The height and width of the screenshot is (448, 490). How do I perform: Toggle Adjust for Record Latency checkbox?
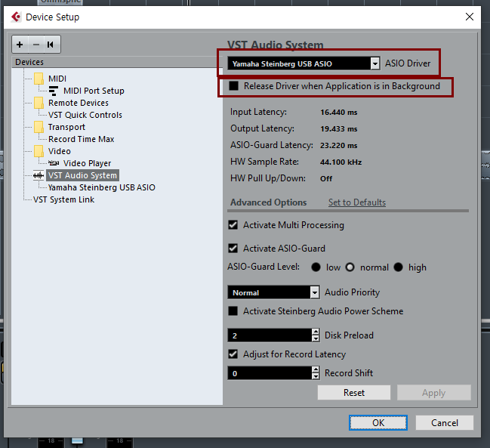pyautogui.click(x=233, y=354)
